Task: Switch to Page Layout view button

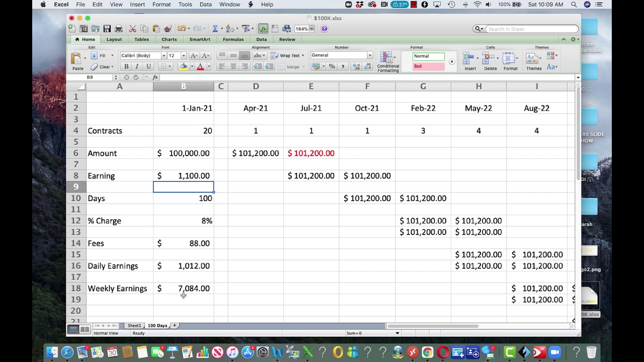Action: [85, 329]
